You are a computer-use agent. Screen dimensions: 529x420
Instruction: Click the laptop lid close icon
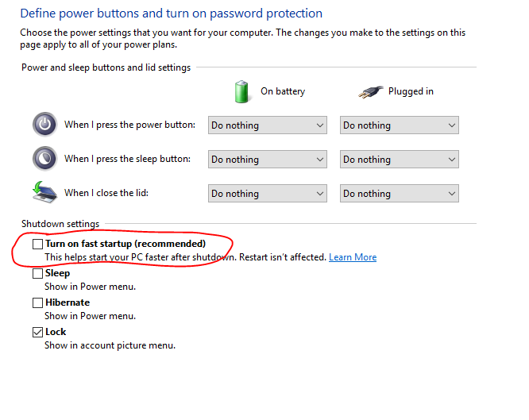click(x=44, y=193)
